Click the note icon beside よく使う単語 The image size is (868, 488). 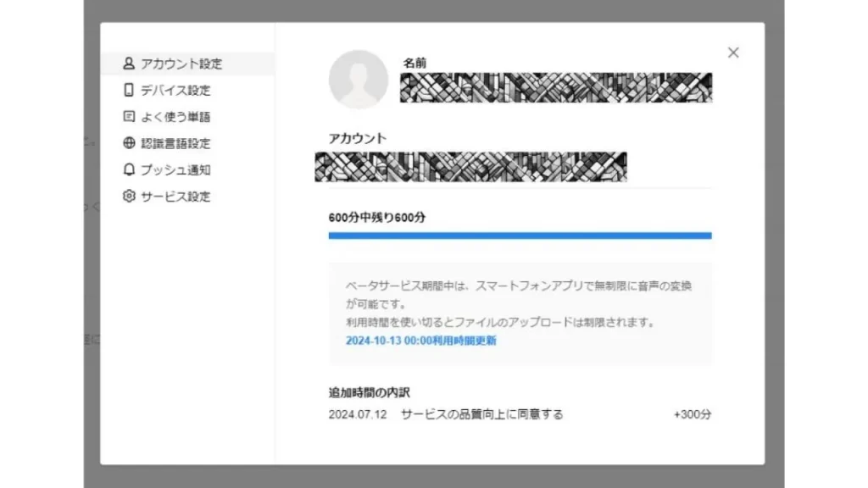(x=129, y=116)
